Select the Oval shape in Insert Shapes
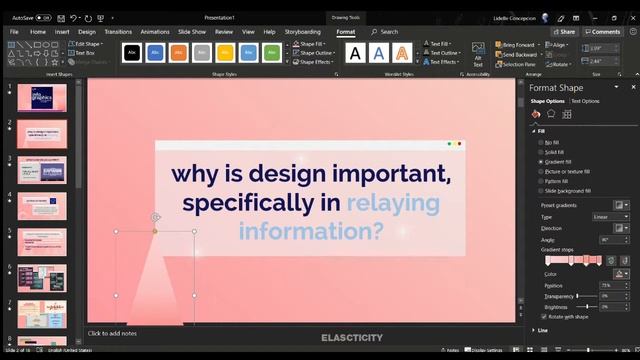The width and height of the screenshot is (640, 360). (46, 45)
